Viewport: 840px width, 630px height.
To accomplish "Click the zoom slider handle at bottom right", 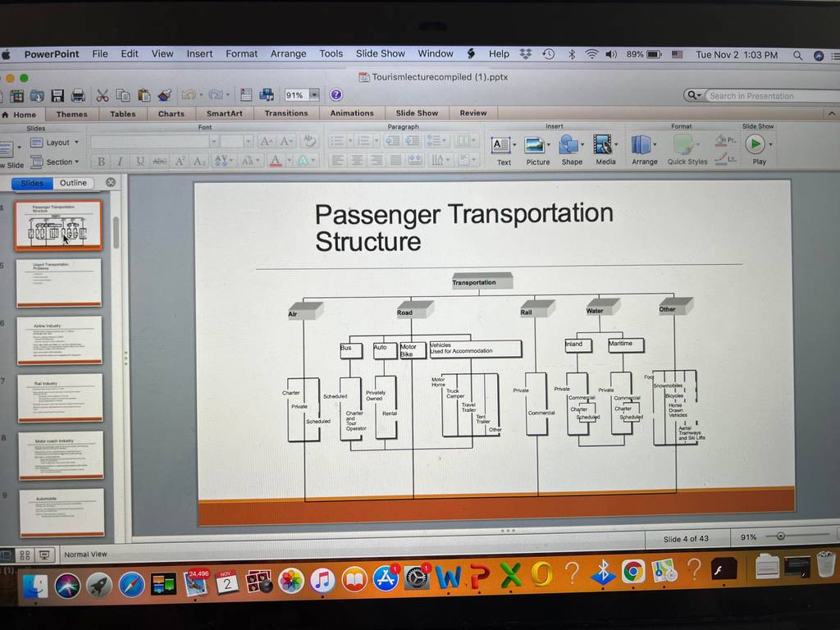I will [x=781, y=536].
